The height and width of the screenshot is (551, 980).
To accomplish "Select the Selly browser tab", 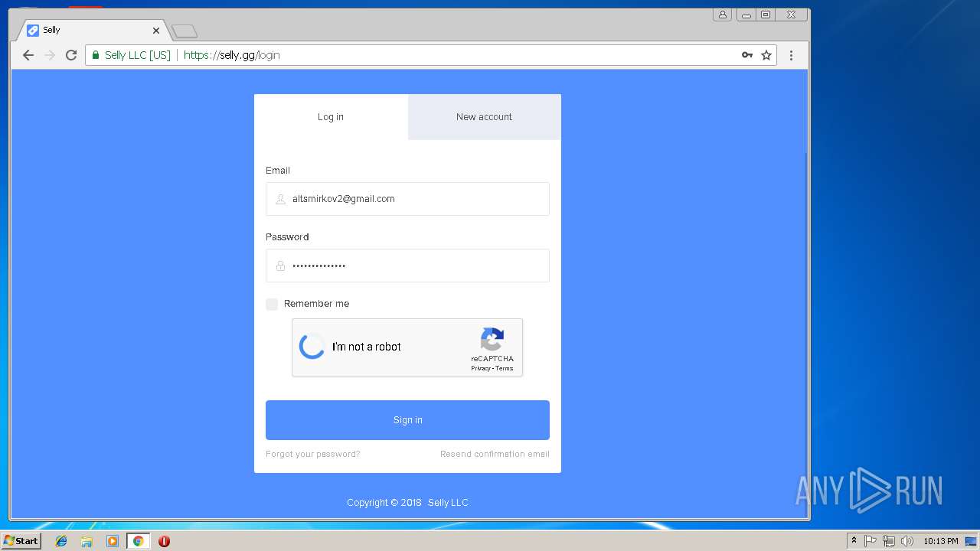I will point(92,31).
